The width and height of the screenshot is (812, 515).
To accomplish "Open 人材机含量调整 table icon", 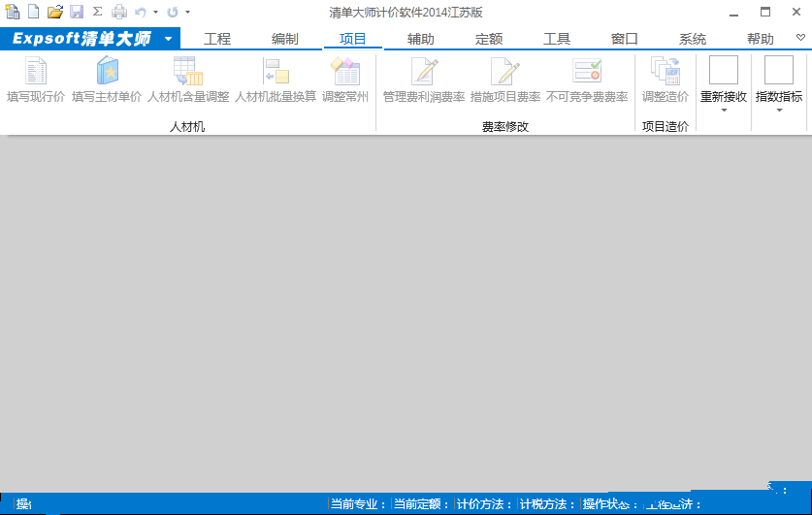I will point(188,71).
